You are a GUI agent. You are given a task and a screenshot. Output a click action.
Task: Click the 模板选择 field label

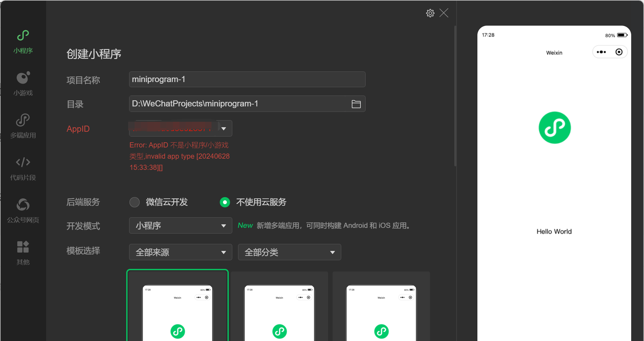(x=83, y=251)
